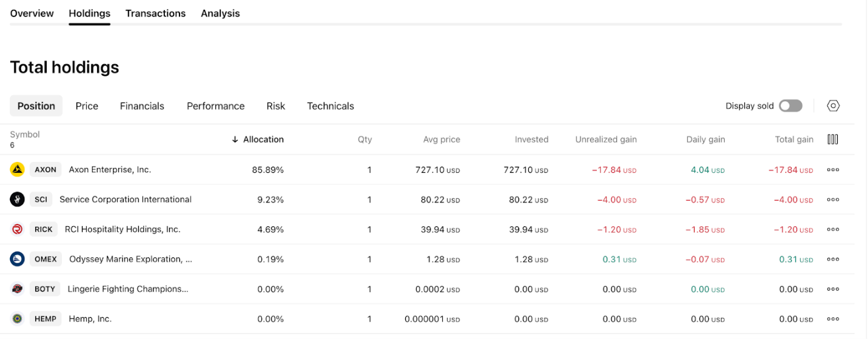868x339 pixels.
Task: Click the 9.23% allocation value for SCI
Action: point(271,200)
